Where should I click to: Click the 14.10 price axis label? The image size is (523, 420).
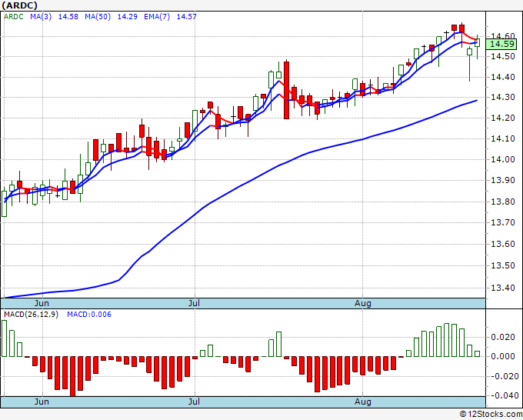tap(503, 138)
